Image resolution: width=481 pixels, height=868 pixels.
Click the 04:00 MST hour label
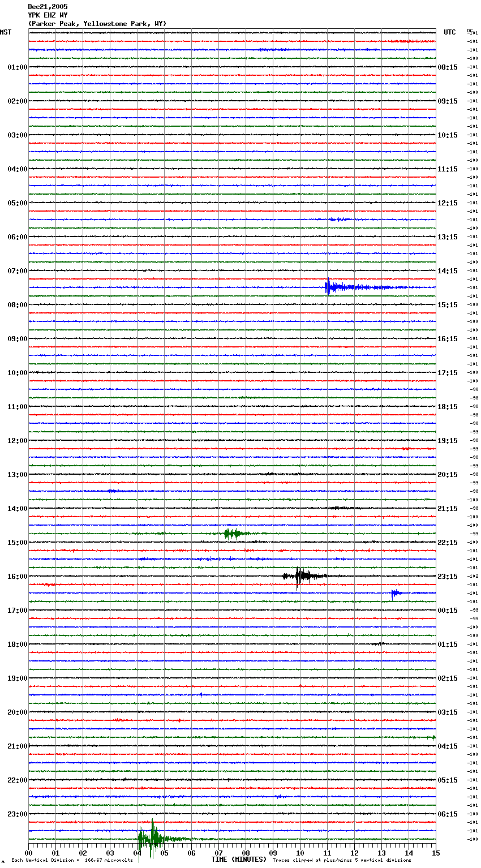[x=18, y=169]
